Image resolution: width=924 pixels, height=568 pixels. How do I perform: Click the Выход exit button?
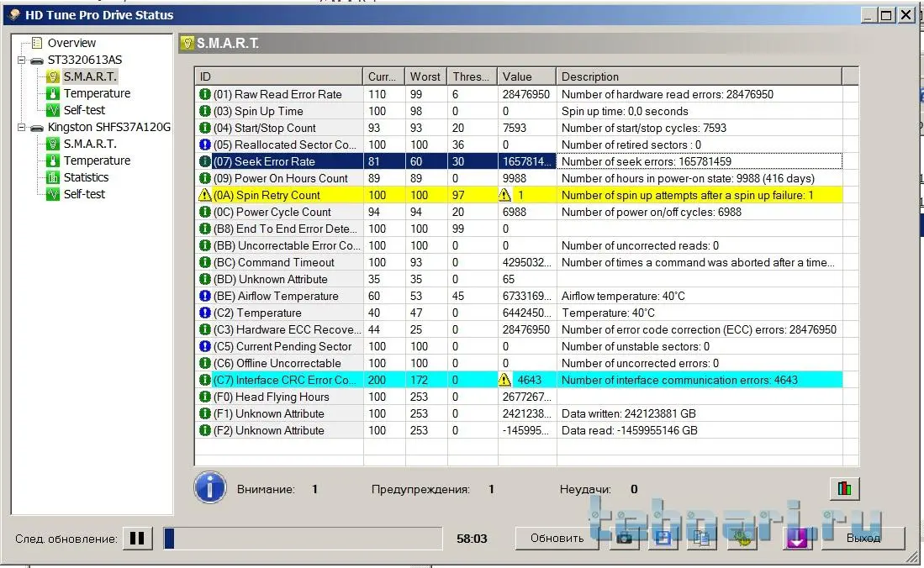click(x=863, y=538)
